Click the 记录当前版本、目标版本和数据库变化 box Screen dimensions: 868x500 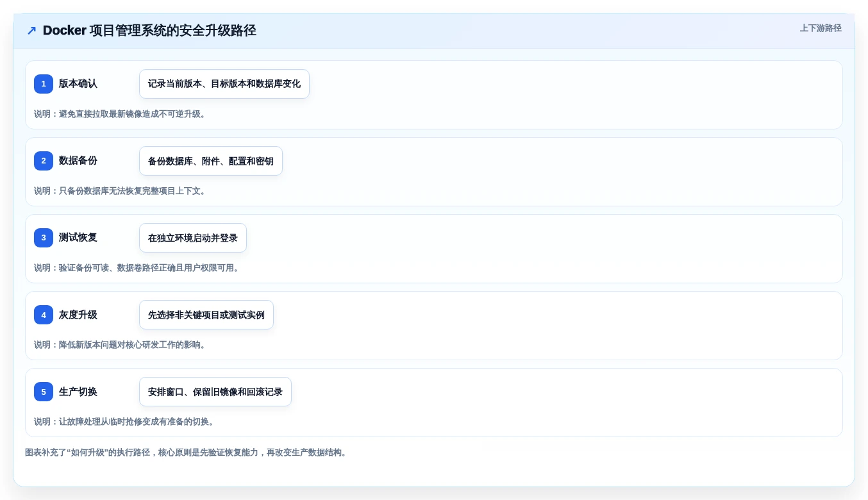(224, 84)
